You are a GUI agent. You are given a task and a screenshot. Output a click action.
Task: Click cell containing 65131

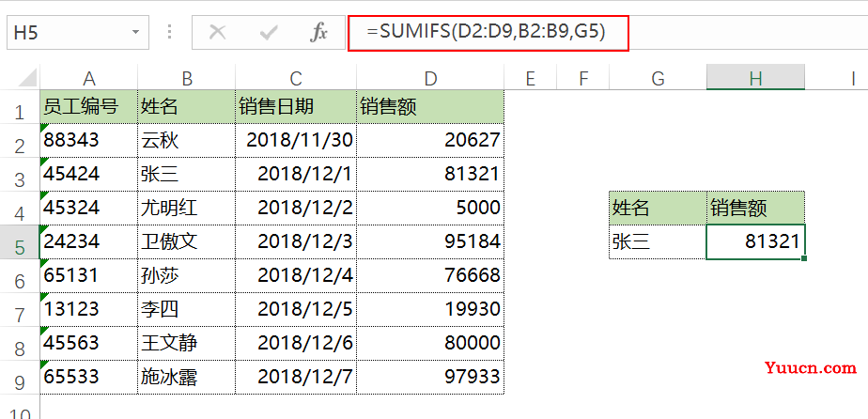click(88, 275)
